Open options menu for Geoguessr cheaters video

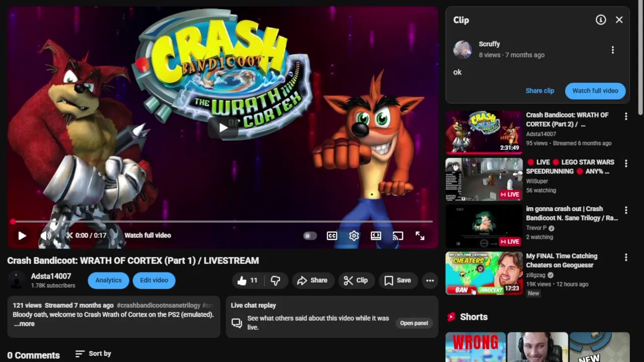626,257
